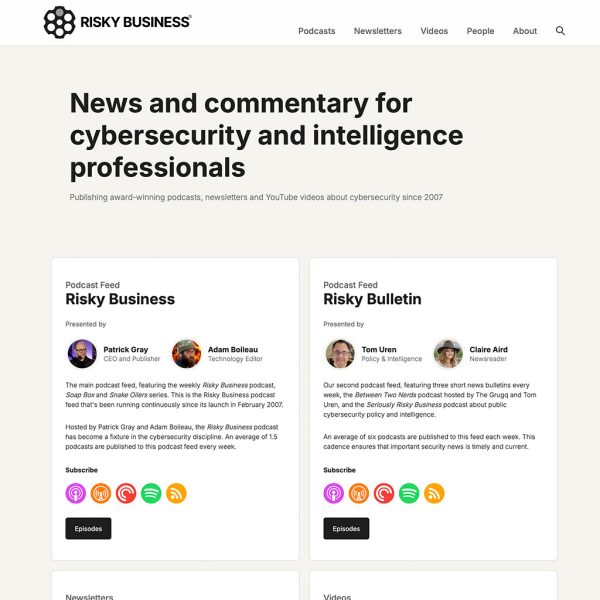
Task: Click Patrick Gray's avatar photo
Action: [82, 354]
